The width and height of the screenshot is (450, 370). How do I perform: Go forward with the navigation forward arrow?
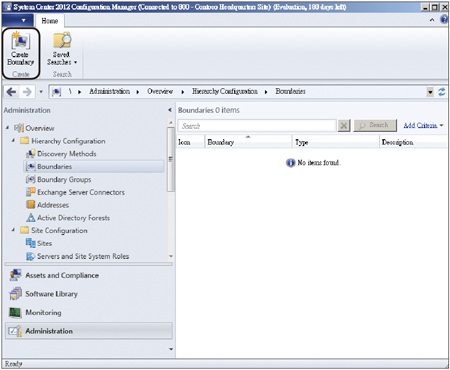point(27,92)
